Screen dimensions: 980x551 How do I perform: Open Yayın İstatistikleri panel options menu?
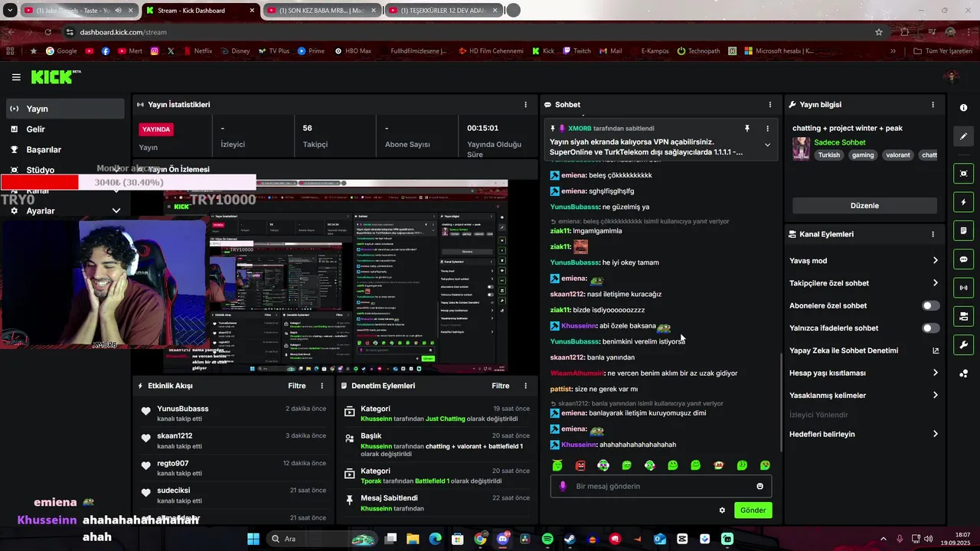coord(525,105)
